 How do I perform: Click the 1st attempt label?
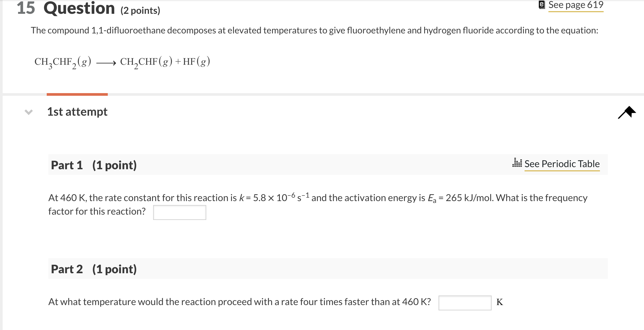[77, 112]
